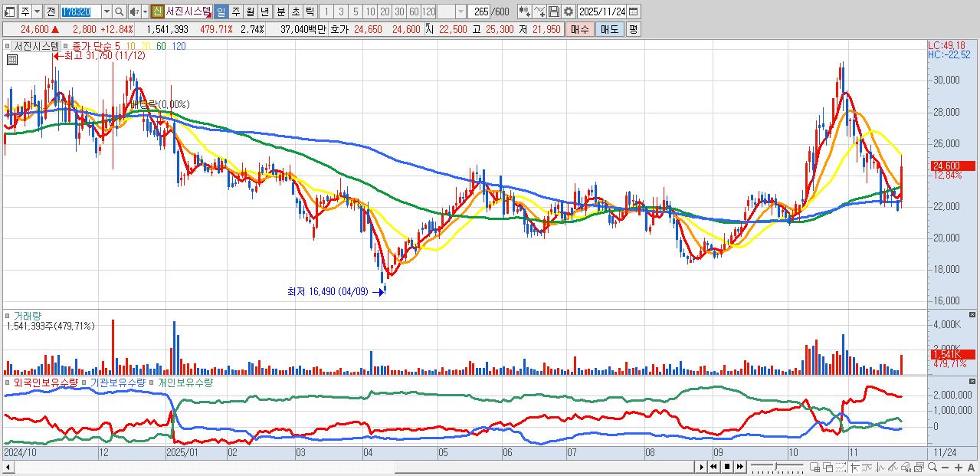Click the play button in bottom bar

tap(702, 467)
